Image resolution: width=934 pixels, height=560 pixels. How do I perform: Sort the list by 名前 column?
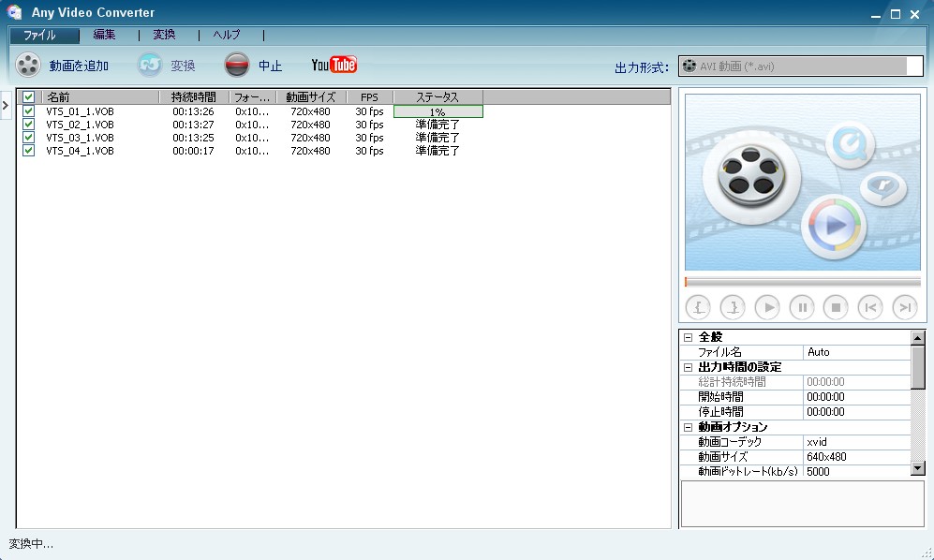click(100, 96)
